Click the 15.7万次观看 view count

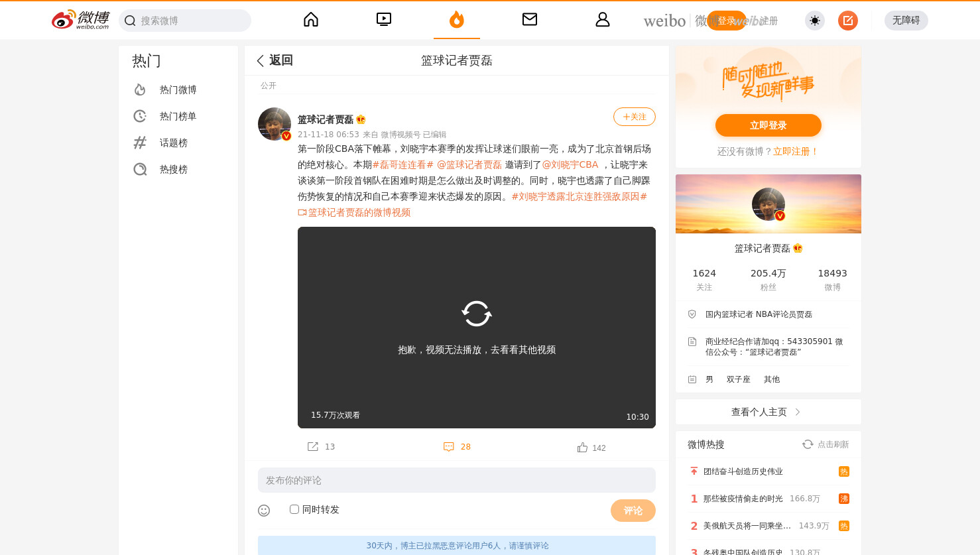(x=336, y=415)
